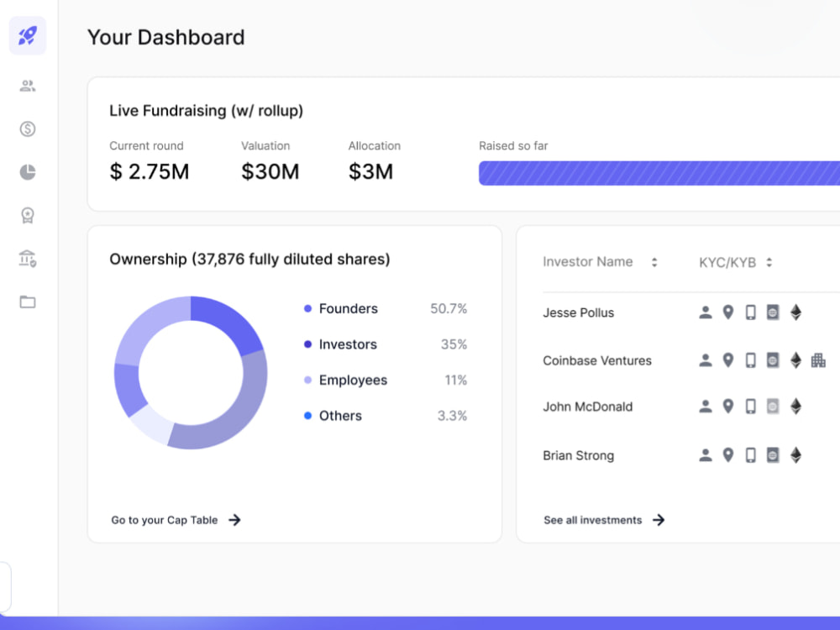840x630 pixels.
Task: Open the bank building icon in sidebar
Action: click(28, 258)
